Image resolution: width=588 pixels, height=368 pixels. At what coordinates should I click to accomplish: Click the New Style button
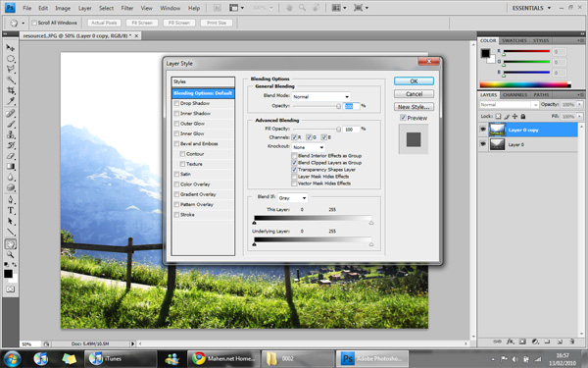coord(414,107)
